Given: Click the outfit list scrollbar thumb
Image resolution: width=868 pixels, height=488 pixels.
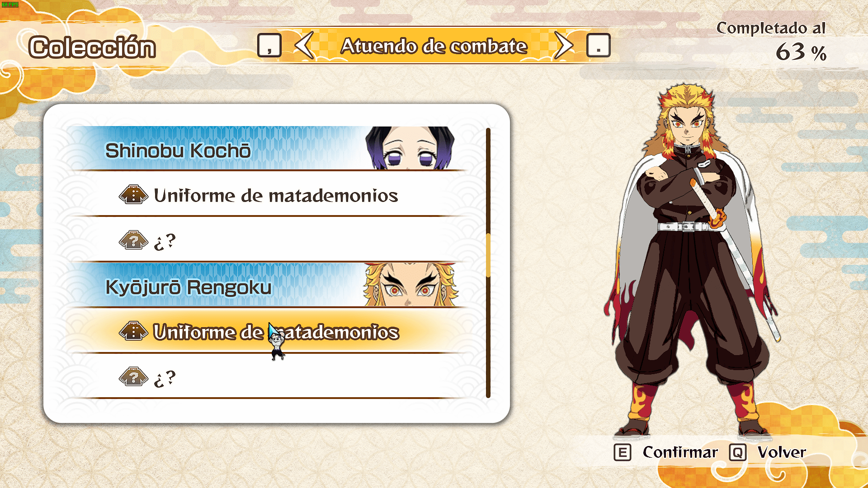Looking at the screenshot, I should point(488,255).
